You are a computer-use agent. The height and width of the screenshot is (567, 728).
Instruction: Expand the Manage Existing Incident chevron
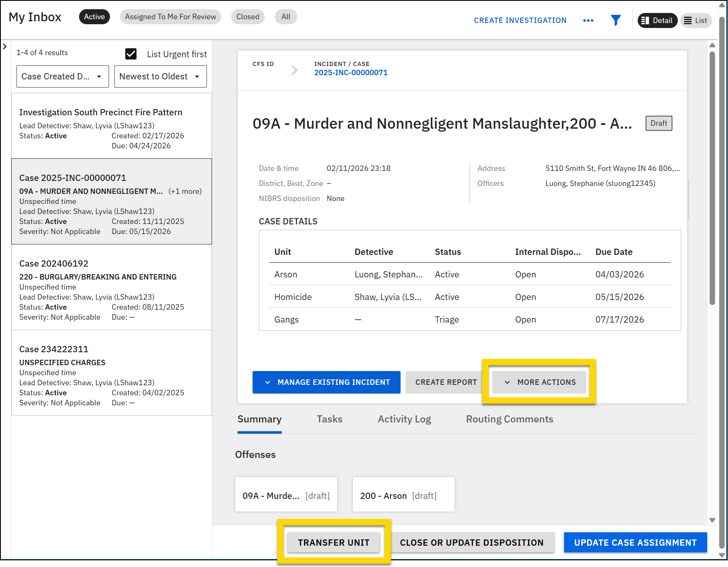point(268,382)
